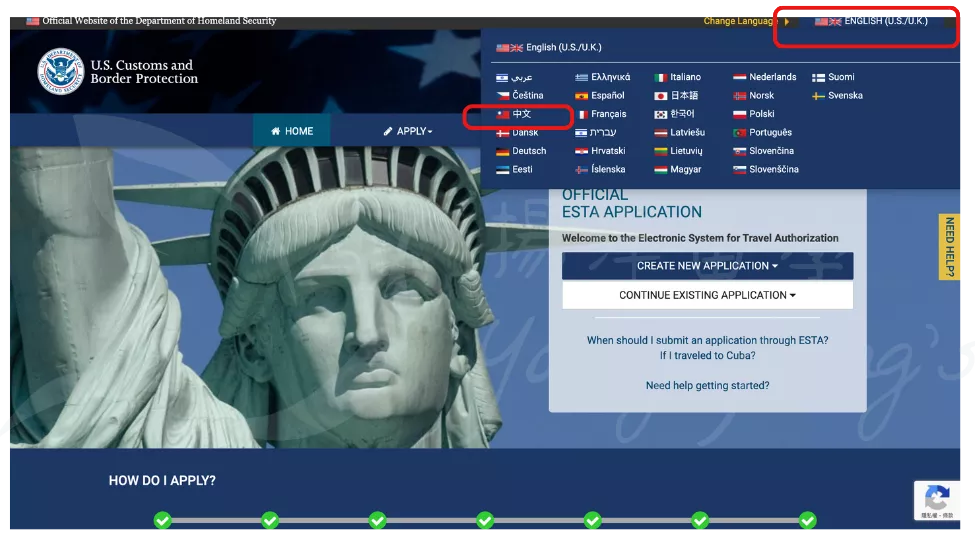This screenshot has height=537, width=975.
Task: Click the reCAPTCHA badge icon
Action: [x=937, y=497]
